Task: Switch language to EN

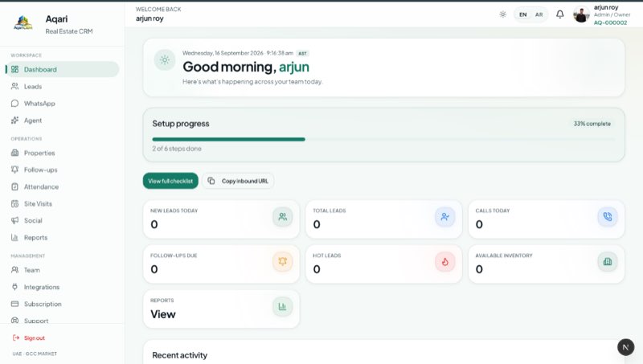Action: 523,14
